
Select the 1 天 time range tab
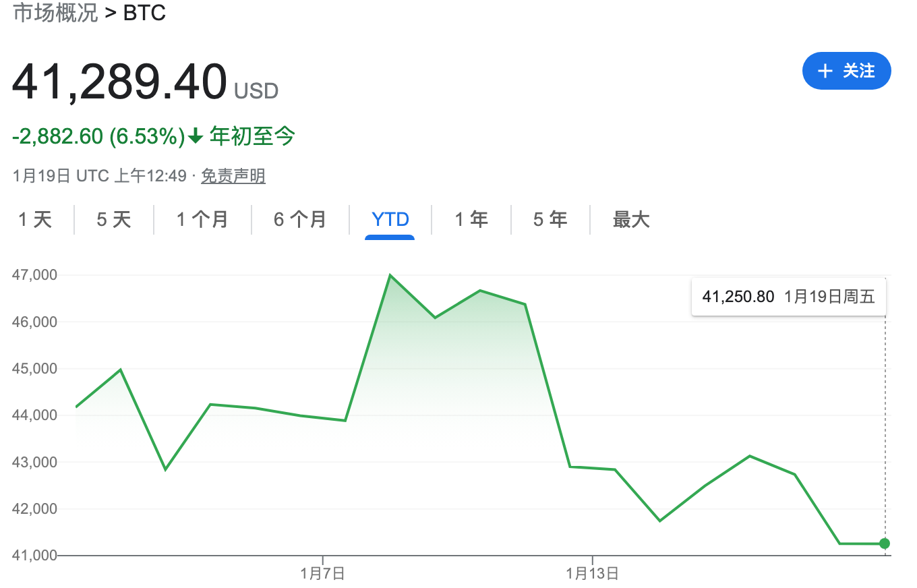(x=35, y=220)
